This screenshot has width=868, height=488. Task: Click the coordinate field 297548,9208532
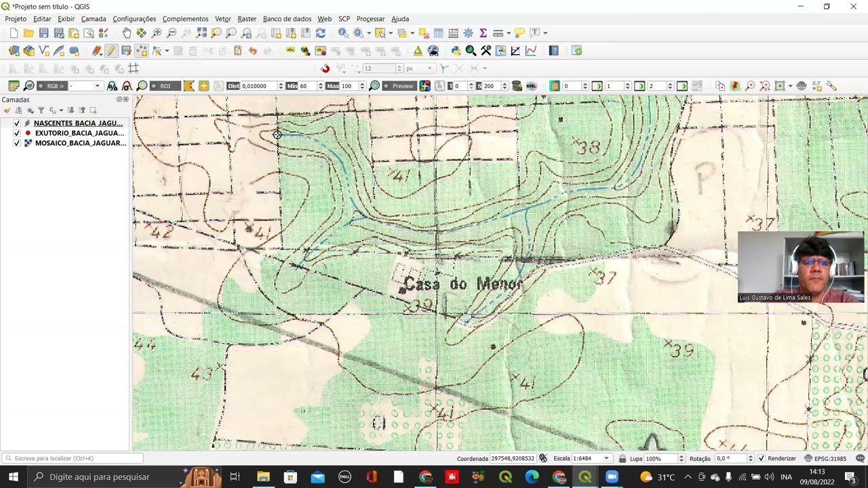513,459
